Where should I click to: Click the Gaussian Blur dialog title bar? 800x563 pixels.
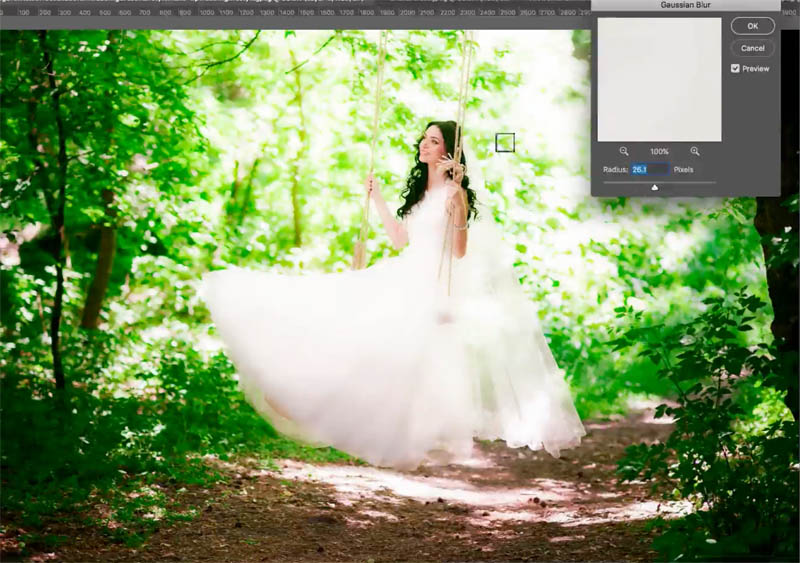[685, 5]
